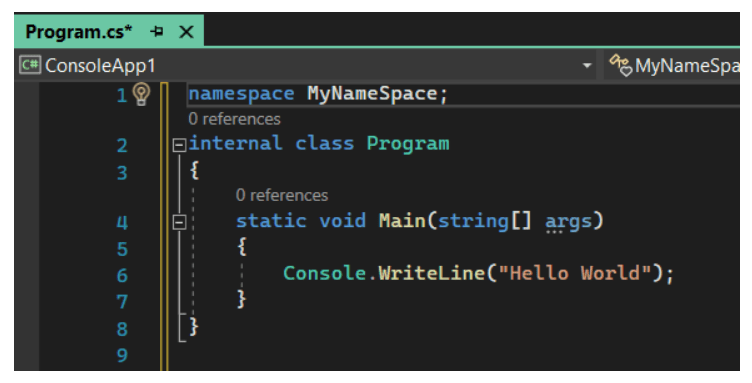Click the opening brace on line 3
The width and height of the screenshot is (752, 383).
[x=194, y=170]
